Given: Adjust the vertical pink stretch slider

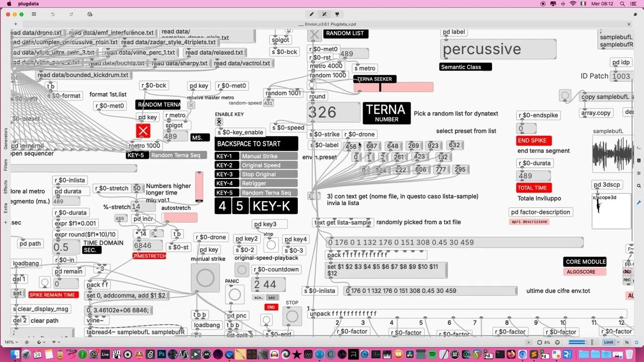Looking at the screenshot, I should click(199, 187).
